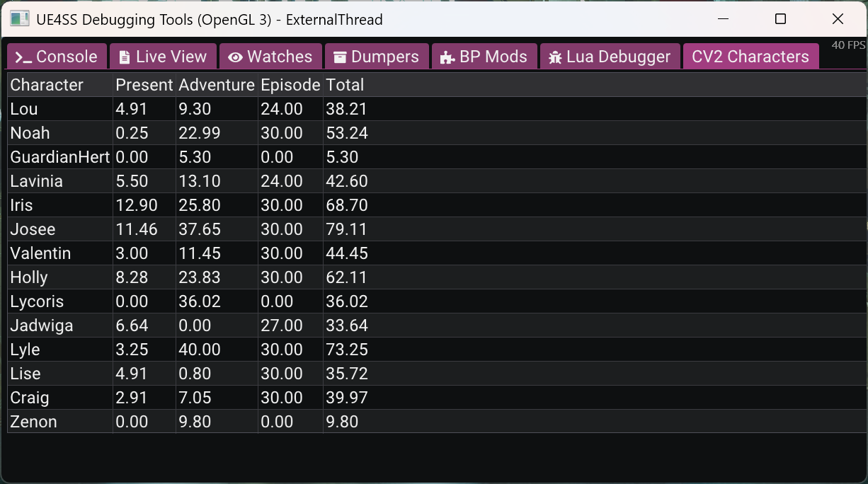Click Lycoris's adventure value 36.02

click(x=200, y=301)
